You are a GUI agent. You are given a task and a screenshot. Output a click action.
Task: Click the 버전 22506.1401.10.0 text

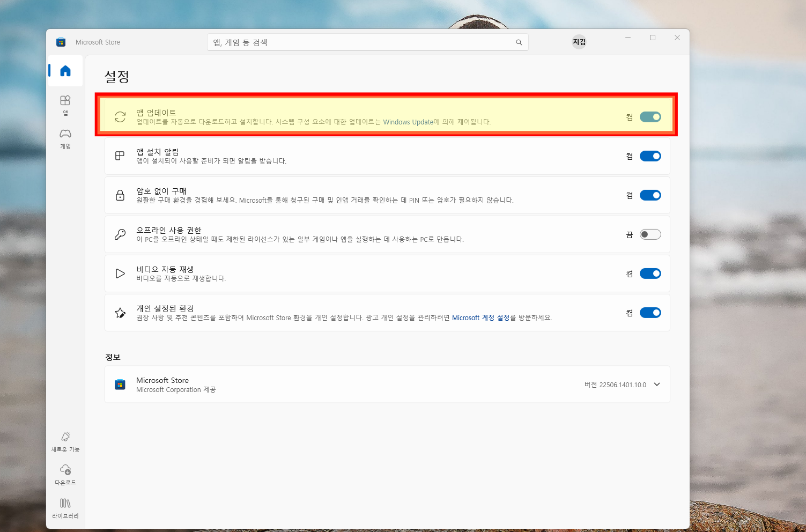click(x=615, y=385)
